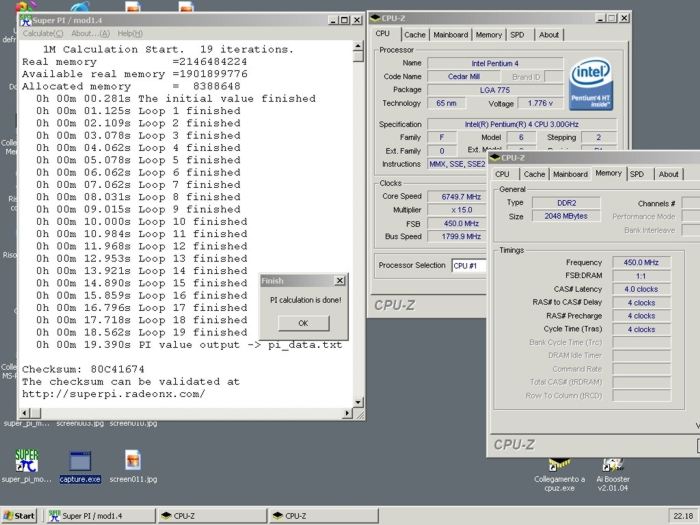Click the front CPU-Z window title icon

pos(494,157)
